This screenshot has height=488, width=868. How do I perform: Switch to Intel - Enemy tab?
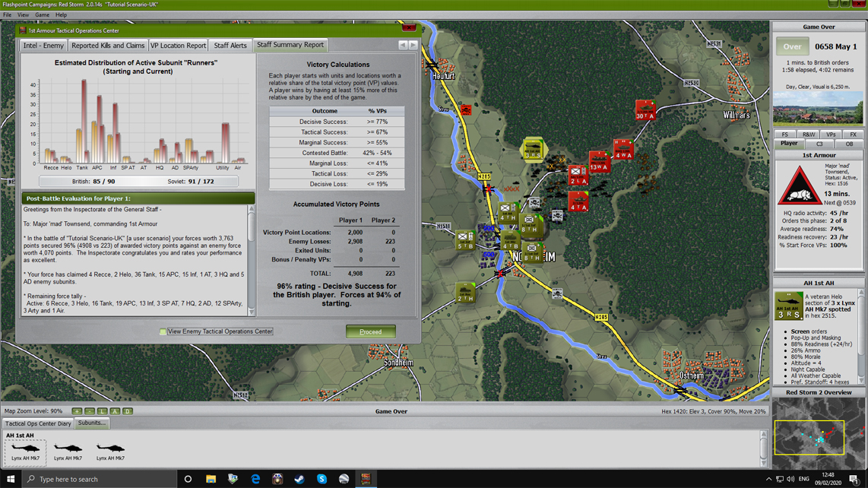[x=43, y=46]
